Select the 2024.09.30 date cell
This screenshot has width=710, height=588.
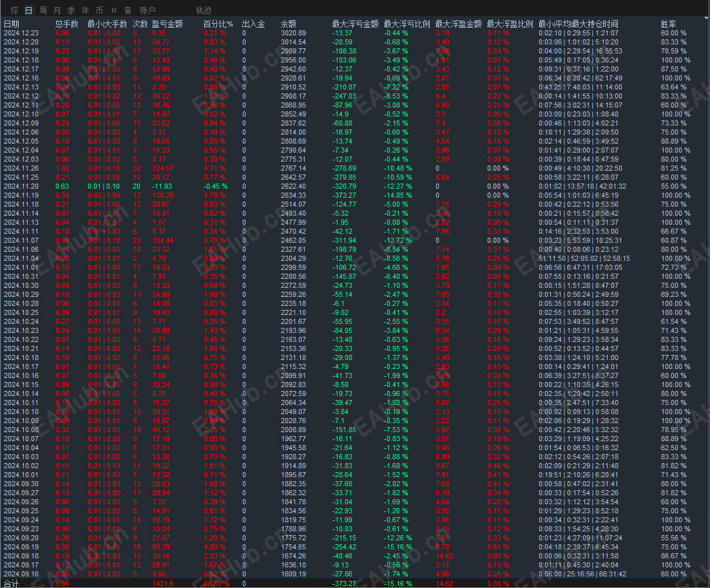tap(21, 484)
